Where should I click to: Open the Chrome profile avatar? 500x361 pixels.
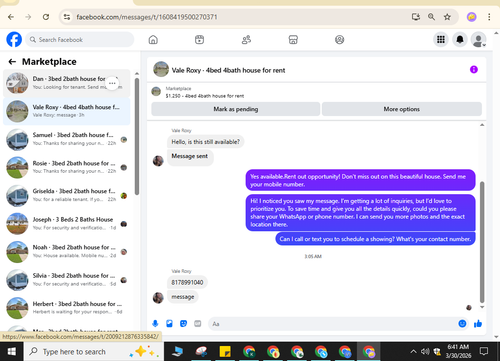471,17
